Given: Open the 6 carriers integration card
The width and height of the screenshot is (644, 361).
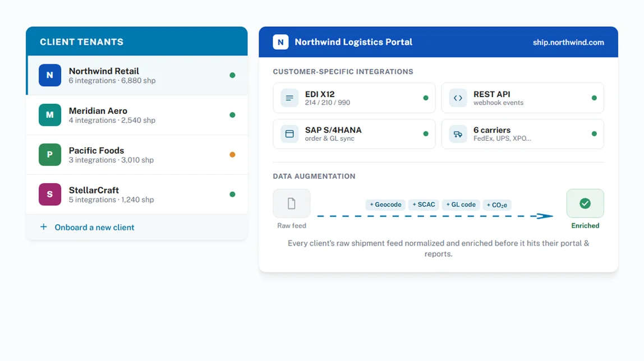Looking at the screenshot, I should pyautogui.click(x=522, y=134).
